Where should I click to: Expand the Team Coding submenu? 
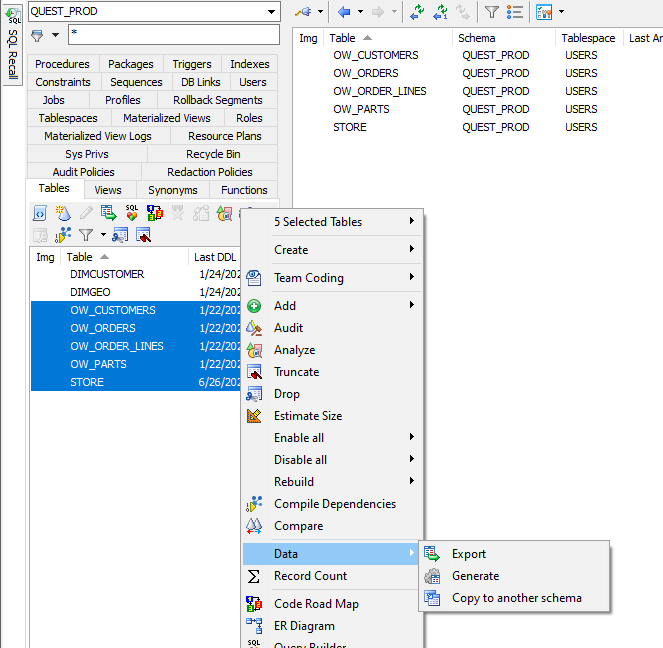point(332,278)
